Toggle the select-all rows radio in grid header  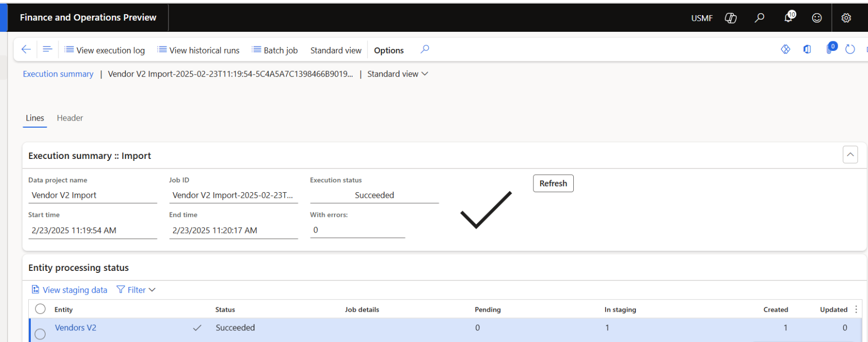point(40,309)
